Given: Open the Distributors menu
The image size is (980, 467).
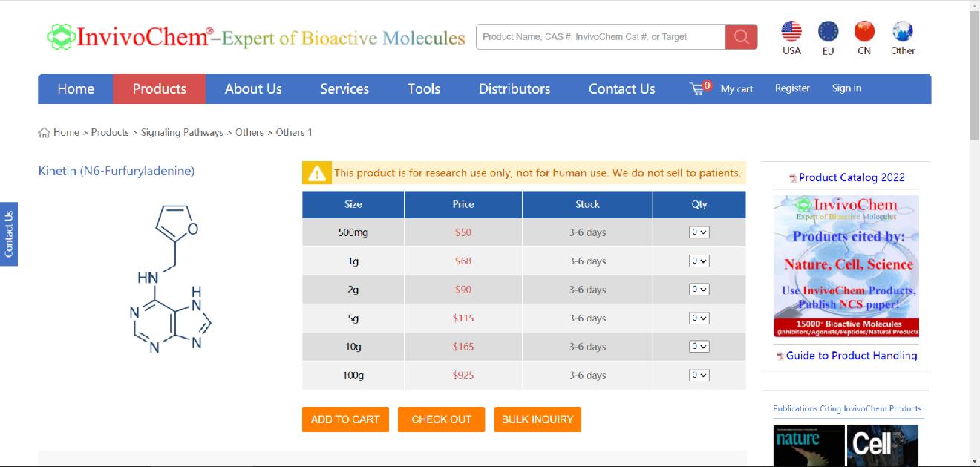Looking at the screenshot, I should pyautogui.click(x=514, y=88).
